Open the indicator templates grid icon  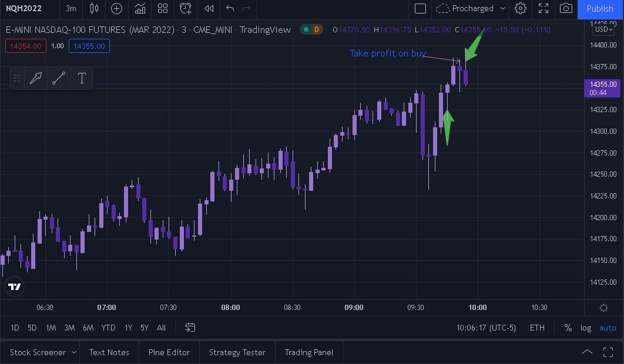coord(163,8)
